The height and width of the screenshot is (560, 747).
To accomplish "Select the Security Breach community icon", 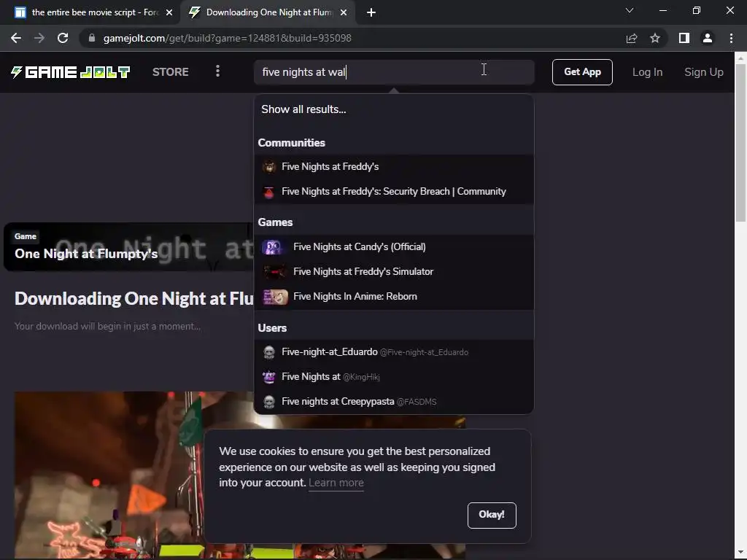I will [x=269, y=192].
